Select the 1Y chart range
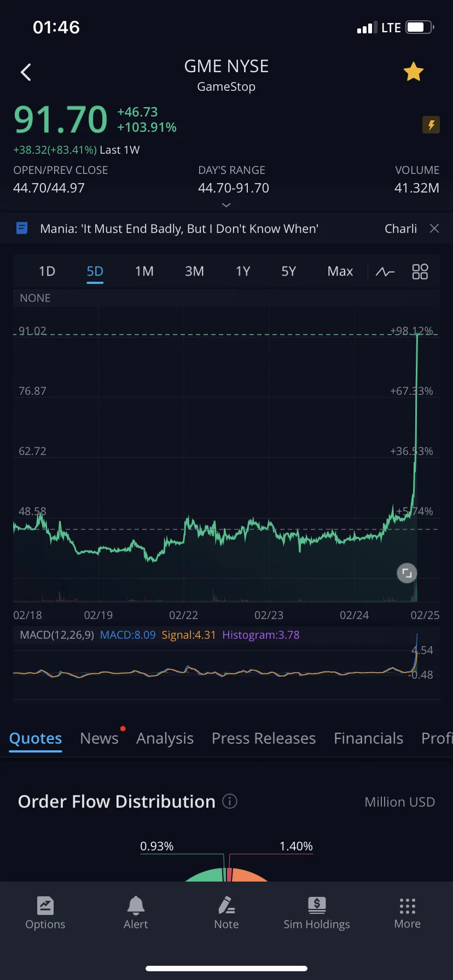 click(243, 271)
